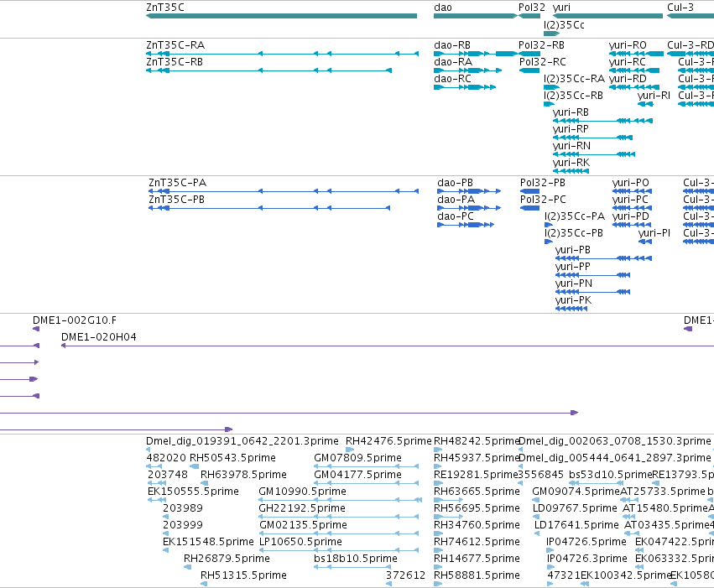Image resolution: width=714 pixels, height=588 pixels.
Task: Click the dao gene label
Action: [x=443, y=8]
